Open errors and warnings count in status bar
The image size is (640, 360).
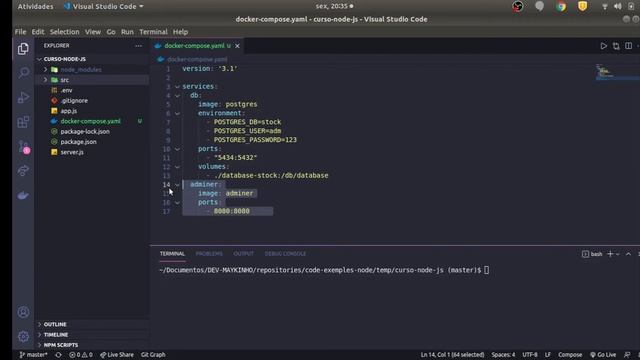(x=81, y=355)
